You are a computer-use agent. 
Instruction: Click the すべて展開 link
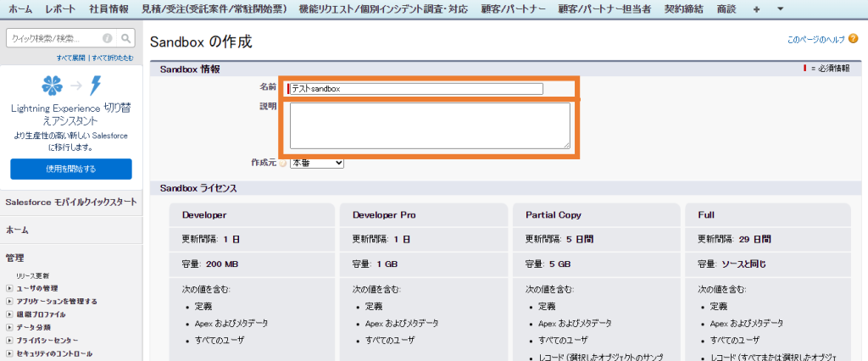tap(71, 58)
